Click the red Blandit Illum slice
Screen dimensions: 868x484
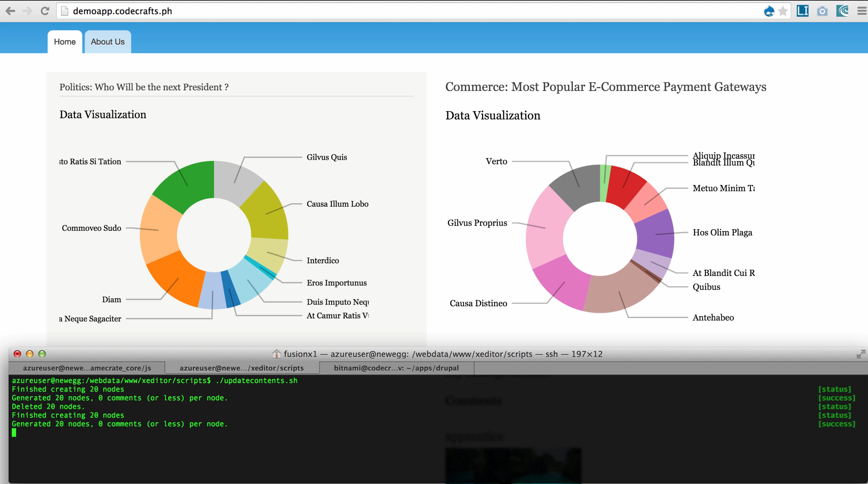[x=623, y=187]
